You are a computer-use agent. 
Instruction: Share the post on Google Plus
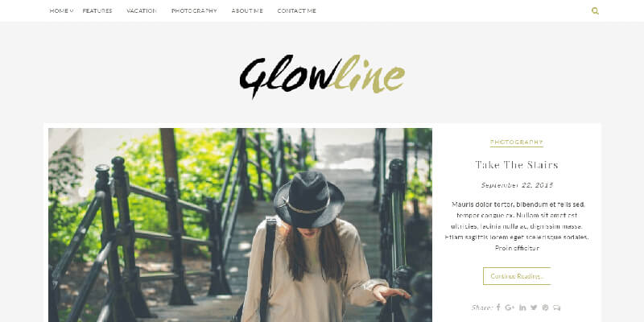pos(510,308)
